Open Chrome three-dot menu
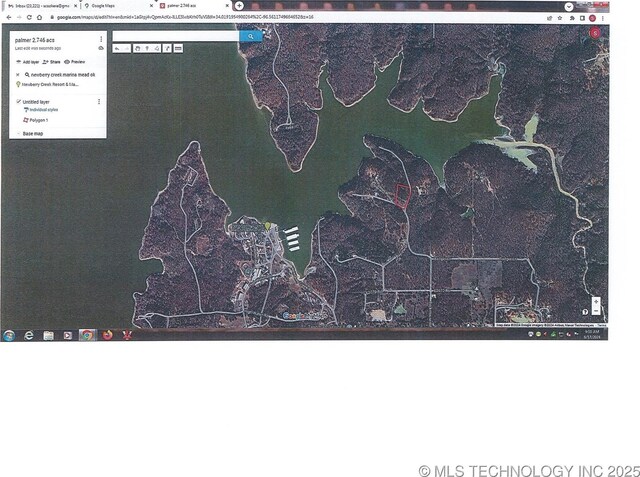 [x=602, y=18]
